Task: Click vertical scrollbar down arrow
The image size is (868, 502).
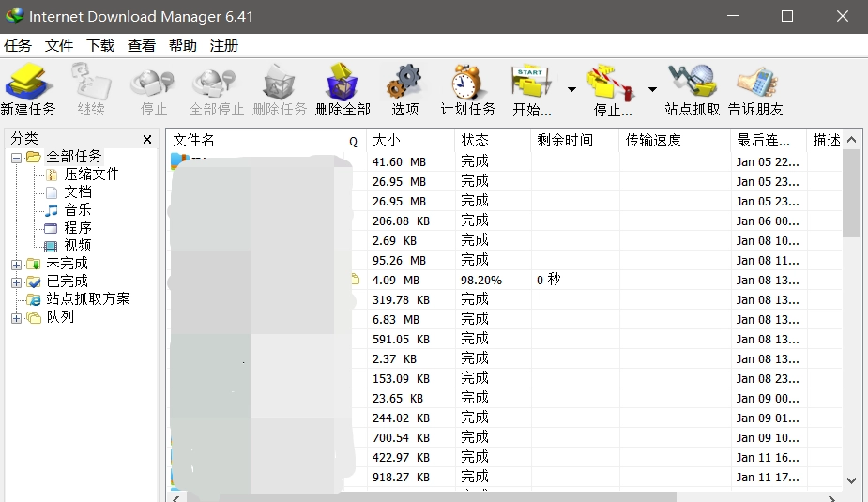Action: click(x=852, y=480)
